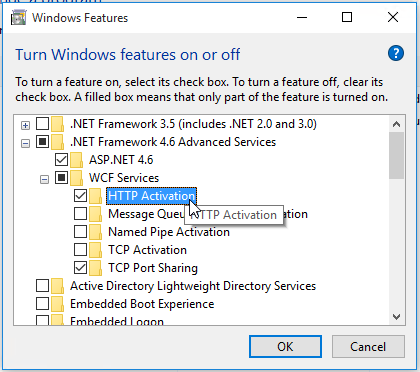Select the Named Pipe Activation label
Screen dimensions: 420x372
click(169, 232)
